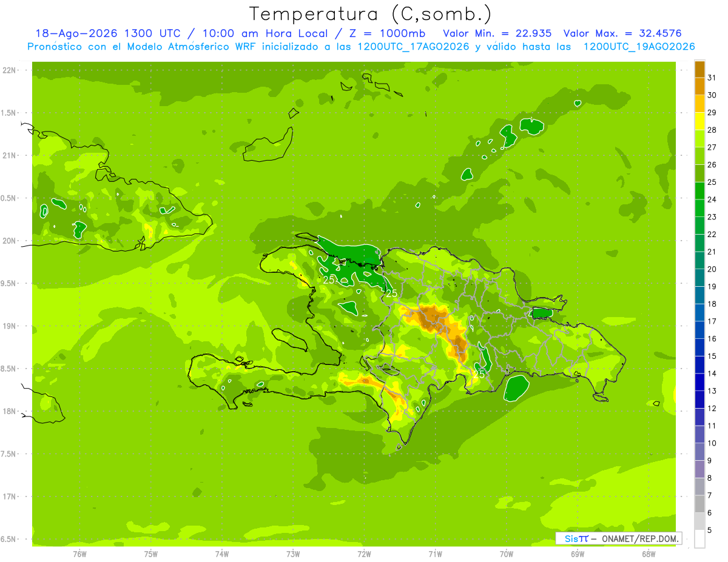Select legend number 21
728x562 pixels.
[x=712, y=252]
